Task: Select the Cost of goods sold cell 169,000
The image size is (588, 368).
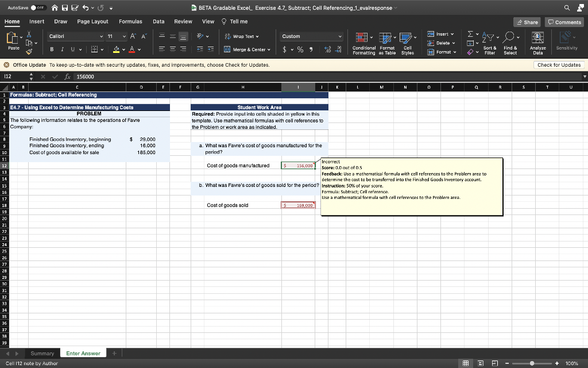Action: point(298,205)
